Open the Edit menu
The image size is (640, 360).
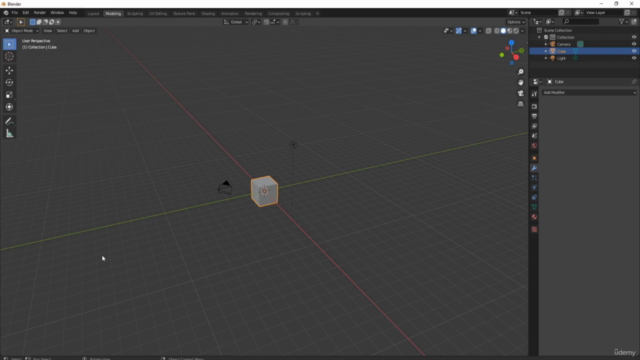click(x=25, y=13)
